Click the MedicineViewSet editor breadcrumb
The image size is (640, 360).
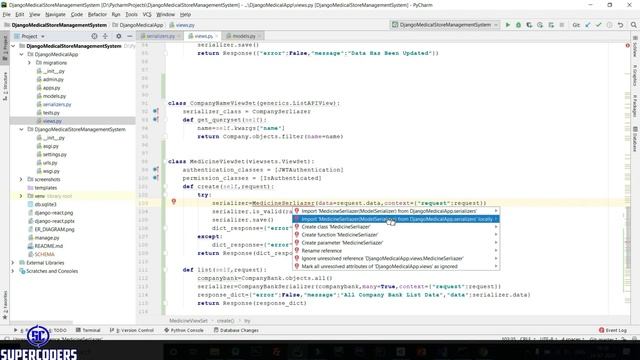(x=188, y=321)
